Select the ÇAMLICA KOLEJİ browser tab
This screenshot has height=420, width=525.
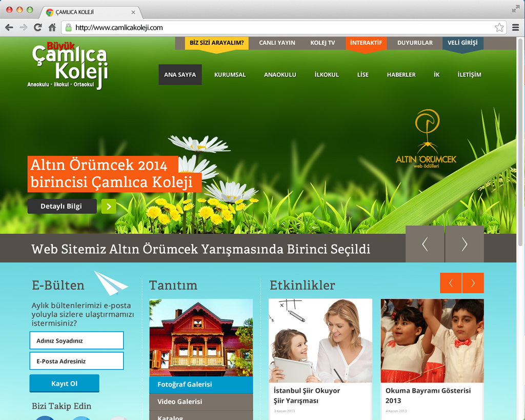point(91,12)
